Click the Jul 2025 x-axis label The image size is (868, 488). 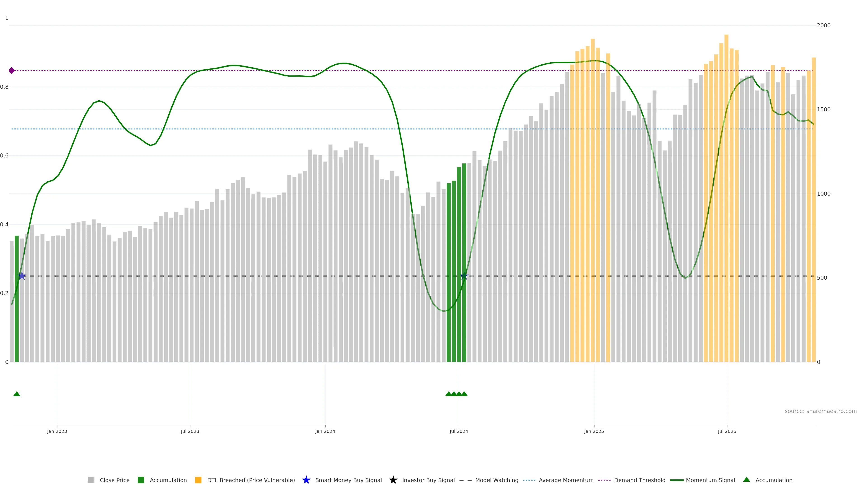point(727,431)
